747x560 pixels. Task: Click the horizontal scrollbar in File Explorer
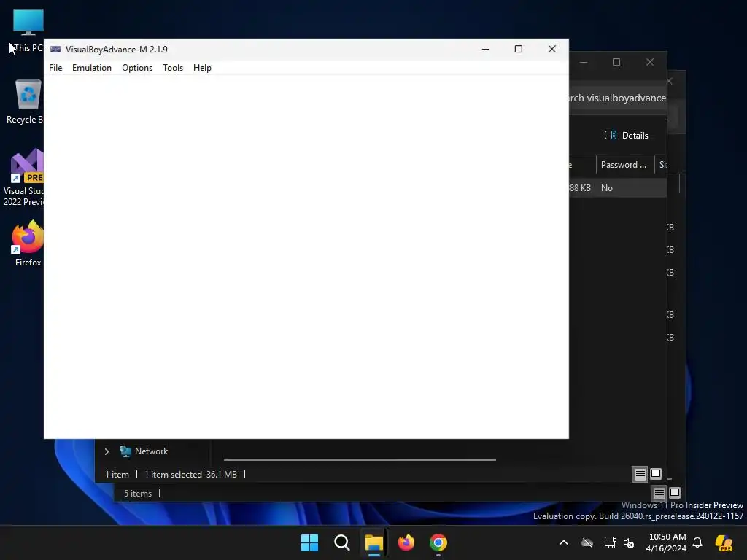[x=360, y=460]
